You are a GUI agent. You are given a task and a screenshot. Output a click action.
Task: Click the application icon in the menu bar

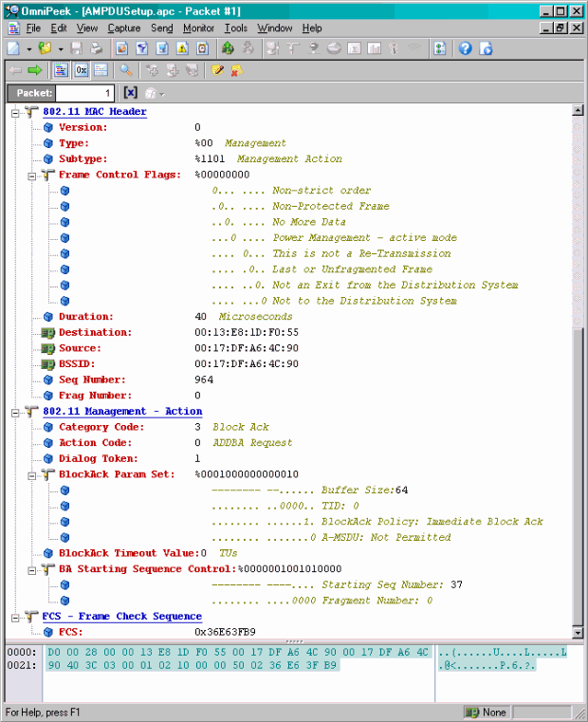coord(14,28)
